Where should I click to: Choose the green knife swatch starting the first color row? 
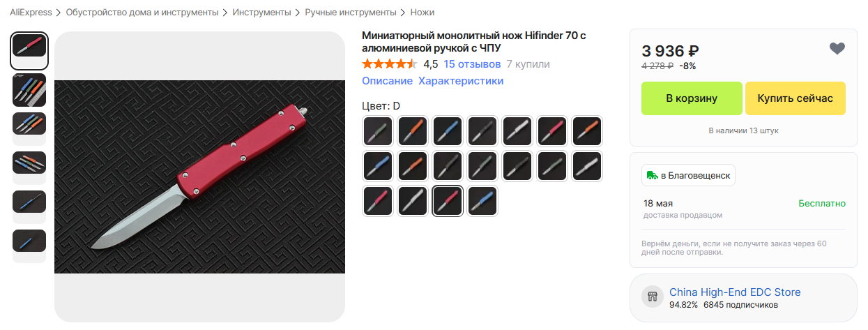(x=378, y=131)
